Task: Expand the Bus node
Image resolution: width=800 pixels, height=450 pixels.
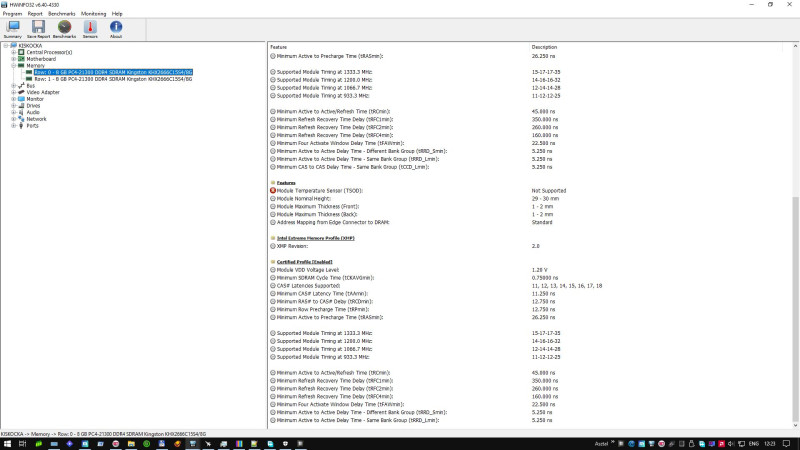Action: pos(14,86)
